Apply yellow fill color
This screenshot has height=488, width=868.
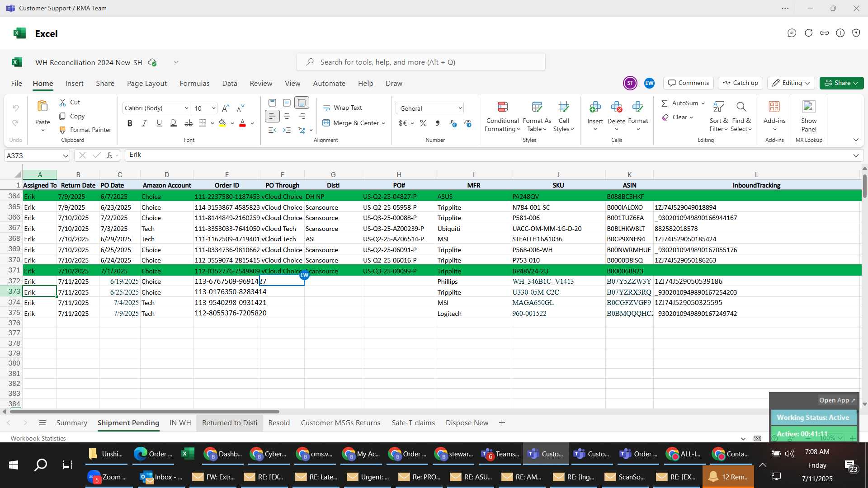(222, 123)
